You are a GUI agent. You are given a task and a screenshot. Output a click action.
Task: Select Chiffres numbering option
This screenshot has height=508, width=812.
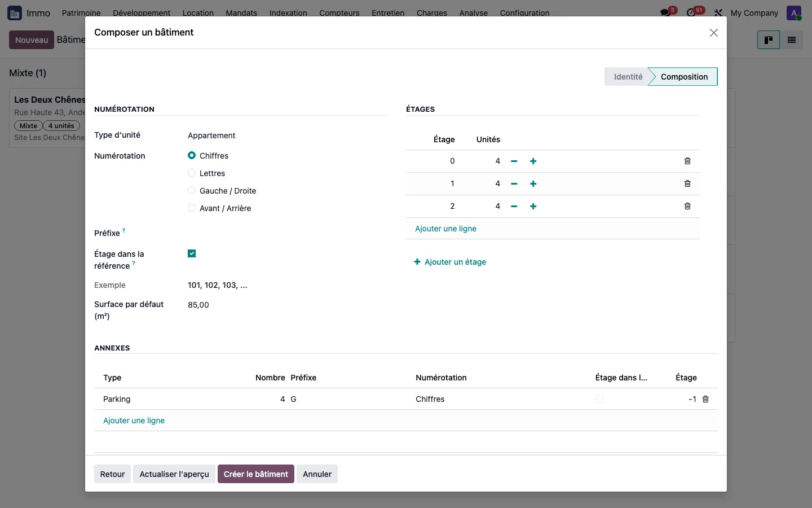click(x=192, y=156)
